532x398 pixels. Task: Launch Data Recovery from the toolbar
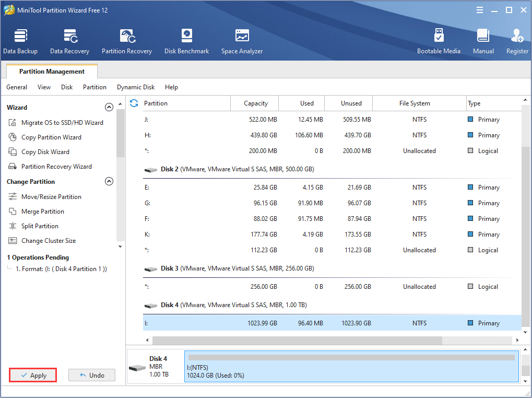pos(69,41)
